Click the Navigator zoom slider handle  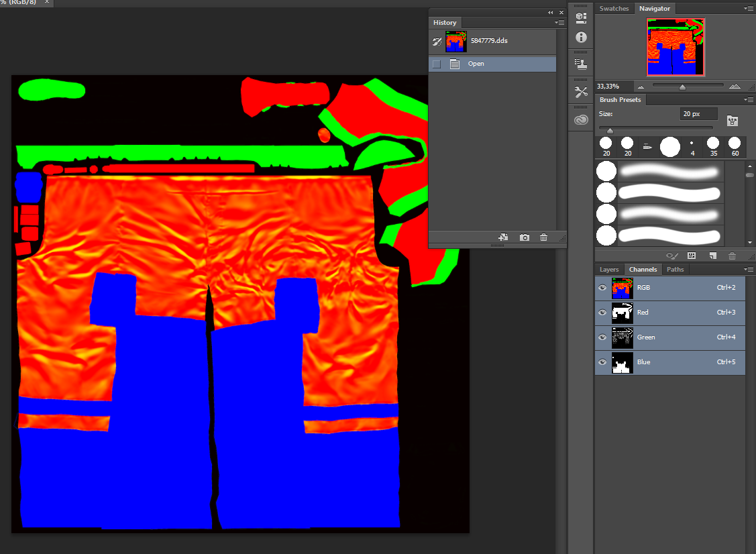pyautogui.click(x=682, y=87)
